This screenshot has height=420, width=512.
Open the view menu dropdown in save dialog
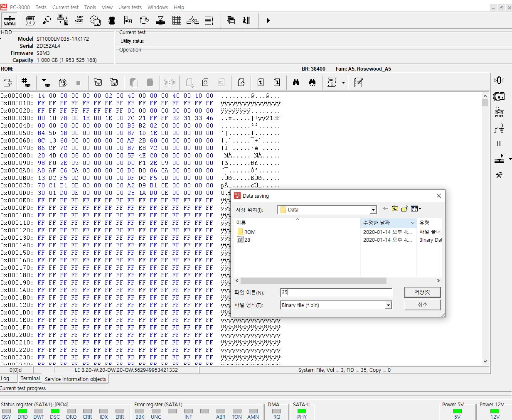point(416,209)
